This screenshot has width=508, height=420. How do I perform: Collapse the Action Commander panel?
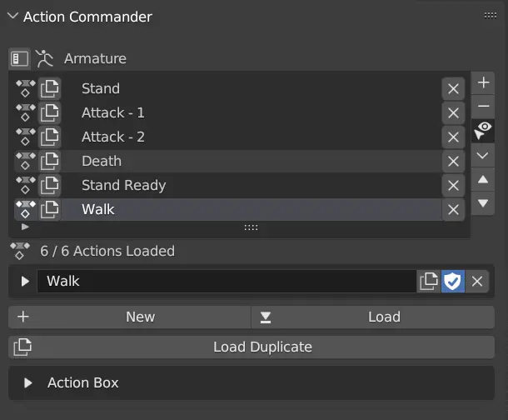click(12, 17)
